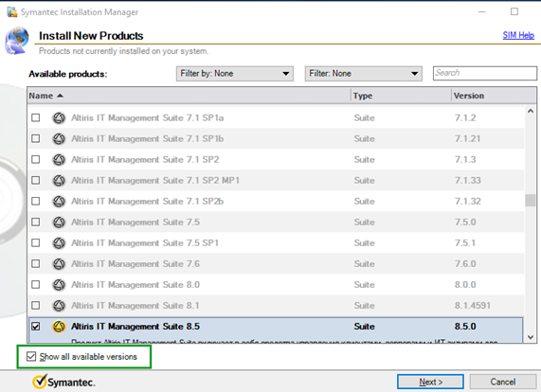
Task: Check Altiris IT Management Suite 8.0
Action: (36, 285)
